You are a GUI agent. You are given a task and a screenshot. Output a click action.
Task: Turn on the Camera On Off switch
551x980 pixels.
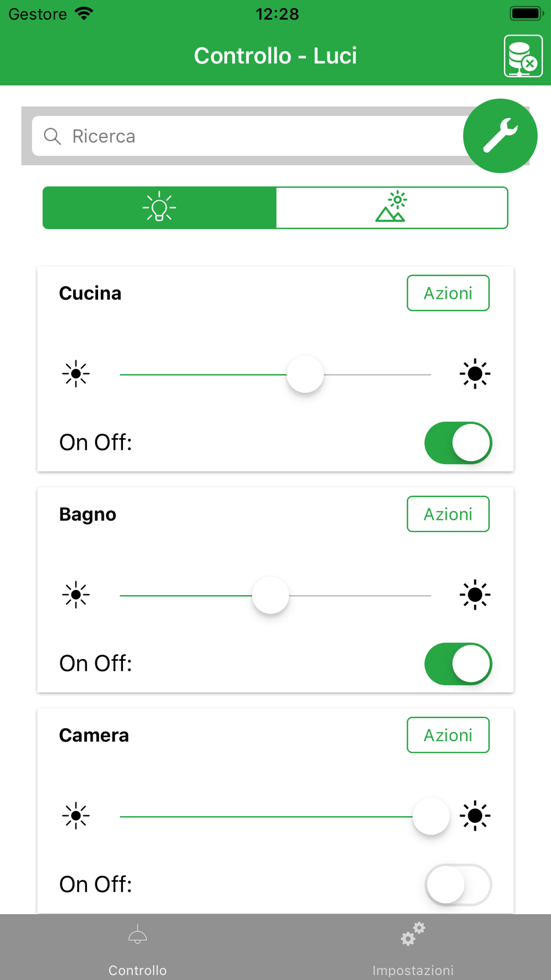[458, 885]
